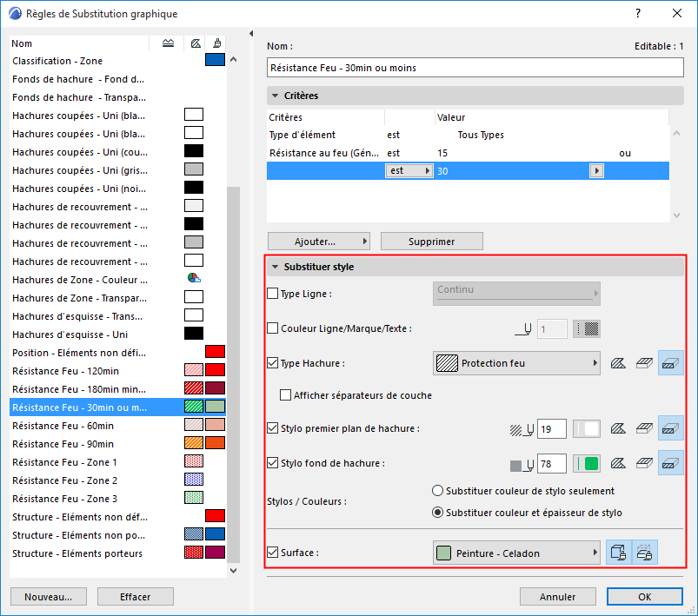Viewport: 698px width, 616px height.
Task: Uncheck Stylo premier plan de hachure
Action: click(x=272, y=428)
